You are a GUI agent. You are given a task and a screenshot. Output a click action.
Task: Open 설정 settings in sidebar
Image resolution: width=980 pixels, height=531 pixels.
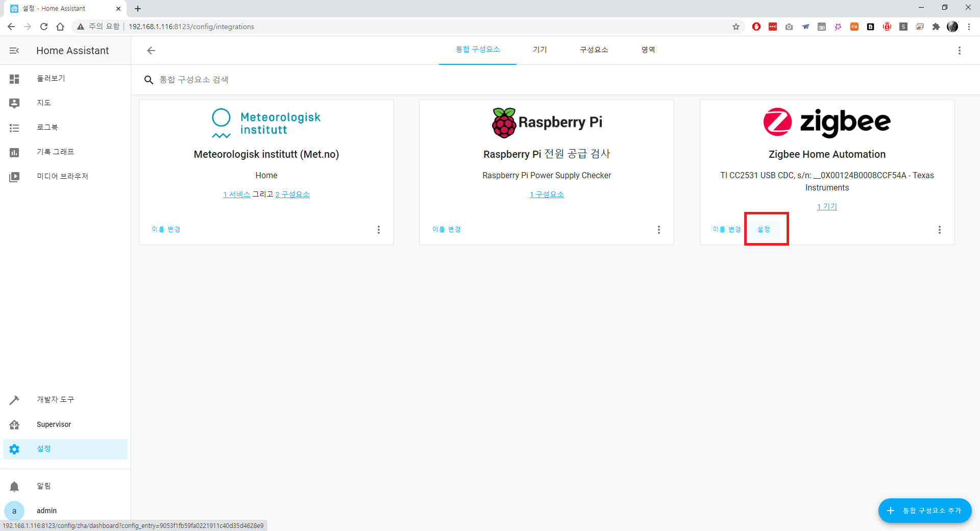click(65, 449)
